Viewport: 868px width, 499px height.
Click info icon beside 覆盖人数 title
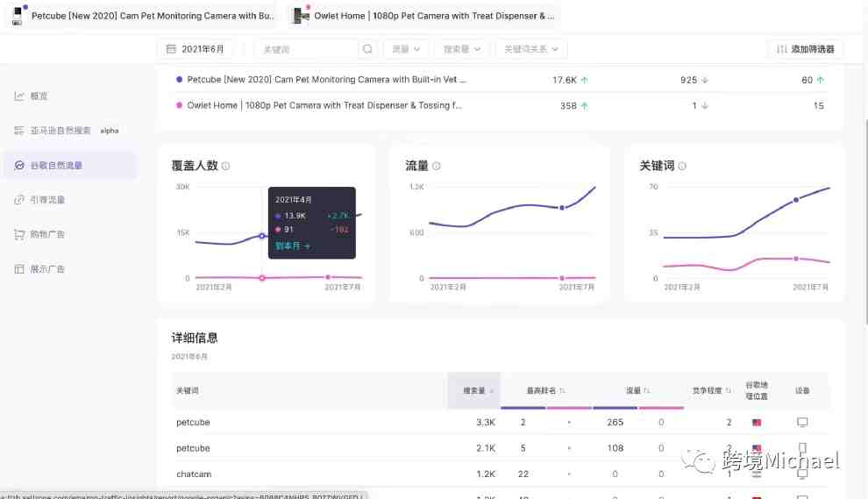click(226, 166)
